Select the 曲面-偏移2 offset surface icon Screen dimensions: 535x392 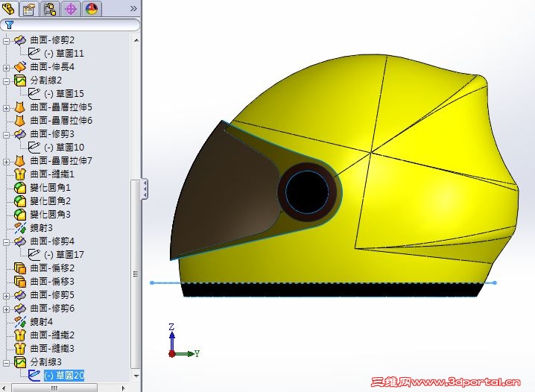click(20, 268)
